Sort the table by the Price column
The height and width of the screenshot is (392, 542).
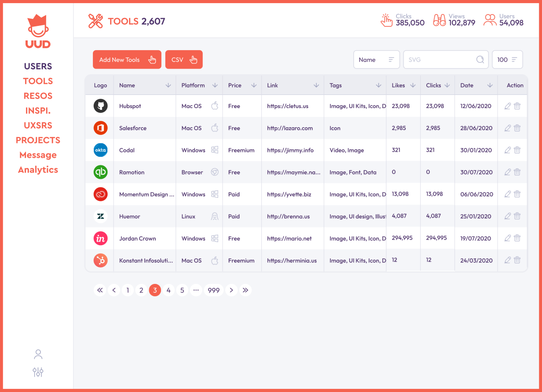click(x=253, y=85)
